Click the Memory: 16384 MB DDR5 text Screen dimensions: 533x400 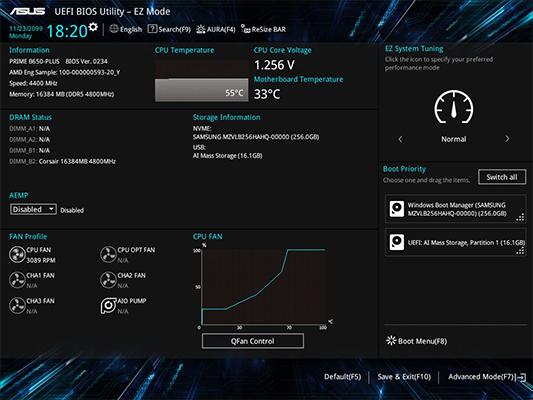pyautogui.click(x=62, y=94)
